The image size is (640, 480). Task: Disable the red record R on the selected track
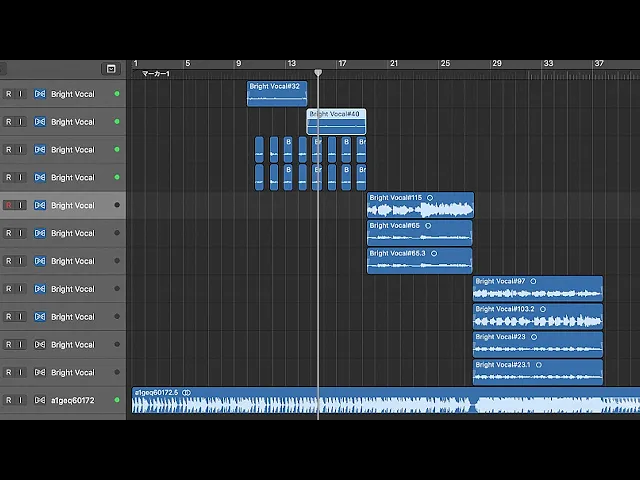(x=9, y=205)
